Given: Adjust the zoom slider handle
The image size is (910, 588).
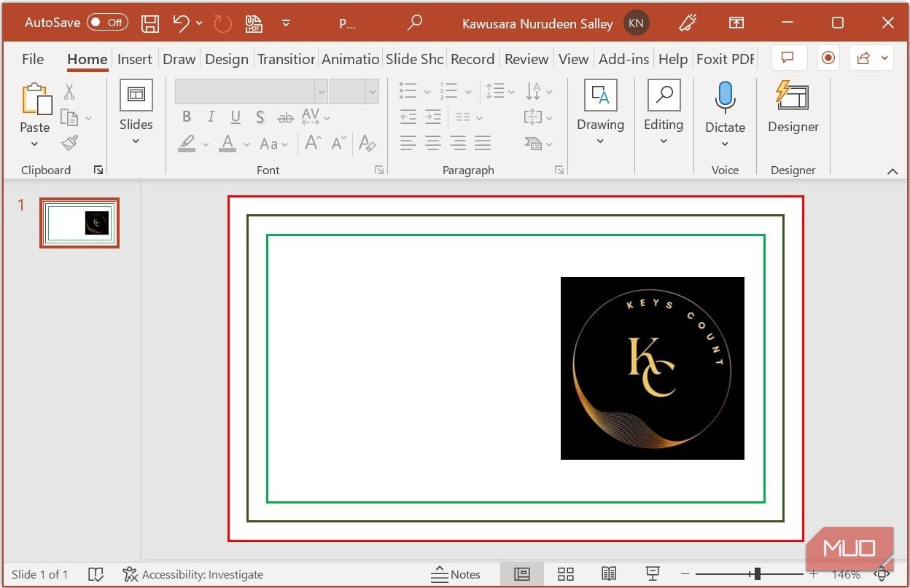Looking at the screenshot, I should (758, 574).
